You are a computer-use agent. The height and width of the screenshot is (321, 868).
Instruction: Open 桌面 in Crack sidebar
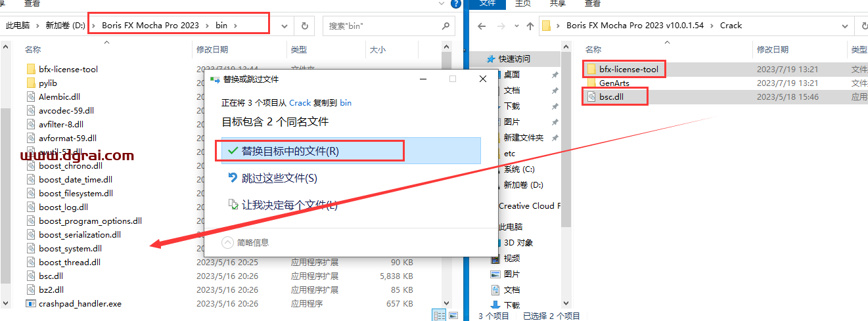(x=512, y=74)
